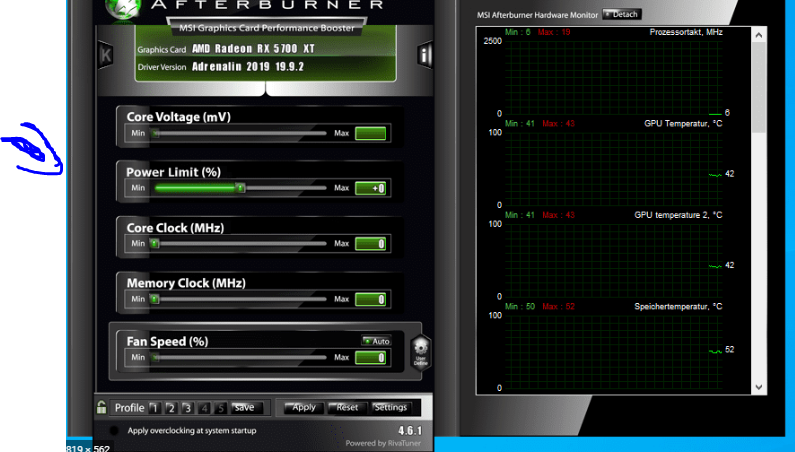795x452 pixels.
Task: Click the Speichertemperatur, °C graph label
Action: point(678,306)
